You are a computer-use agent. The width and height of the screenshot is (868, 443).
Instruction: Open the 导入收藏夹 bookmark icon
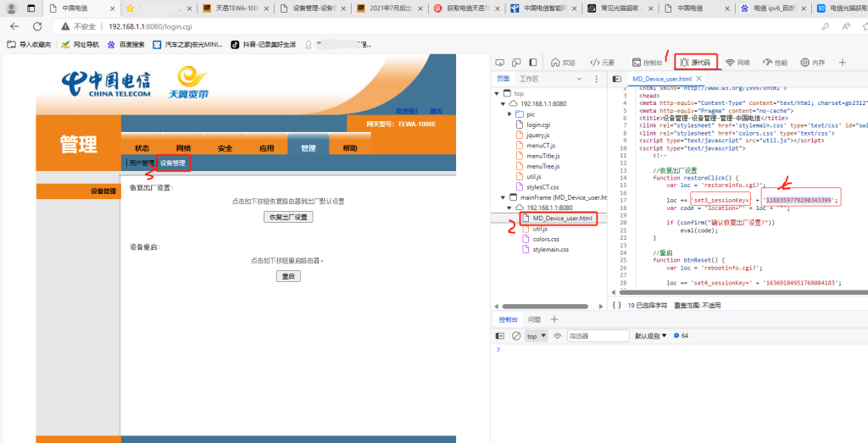click(x=12, y=44)
